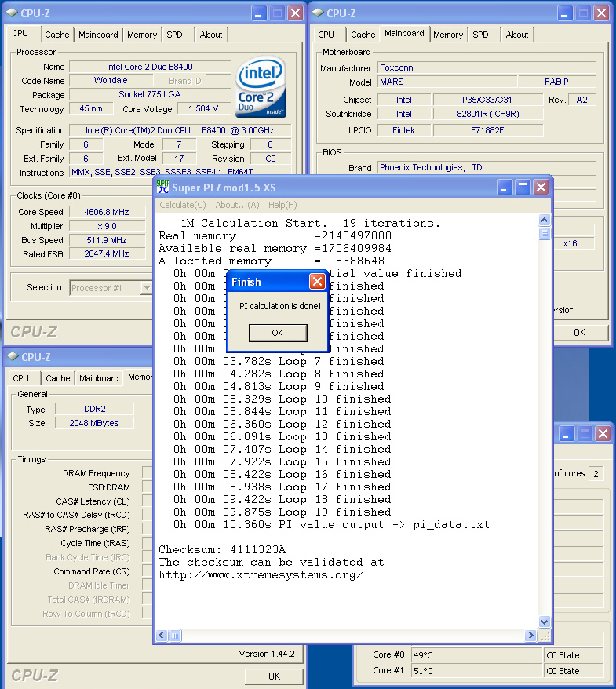Click the Bus Speed value 511.9 MHz
616x689 pixels.
click(107, 240)
